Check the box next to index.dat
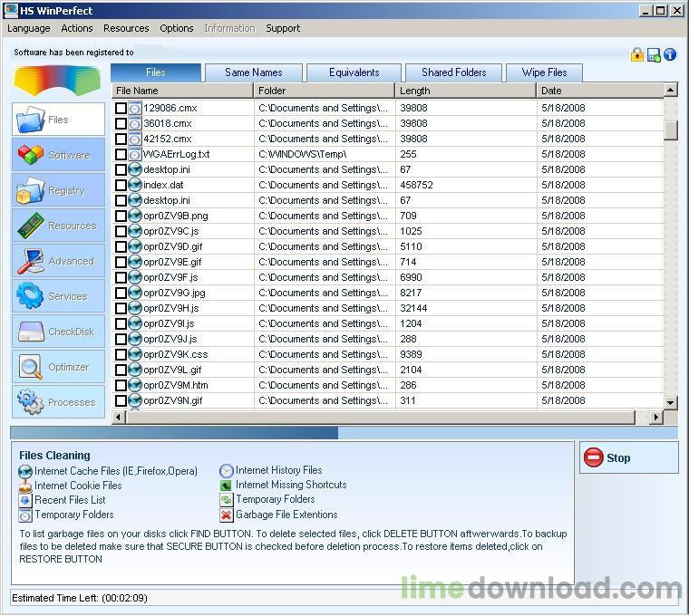The image size is (689, 616). pos(121,186)
